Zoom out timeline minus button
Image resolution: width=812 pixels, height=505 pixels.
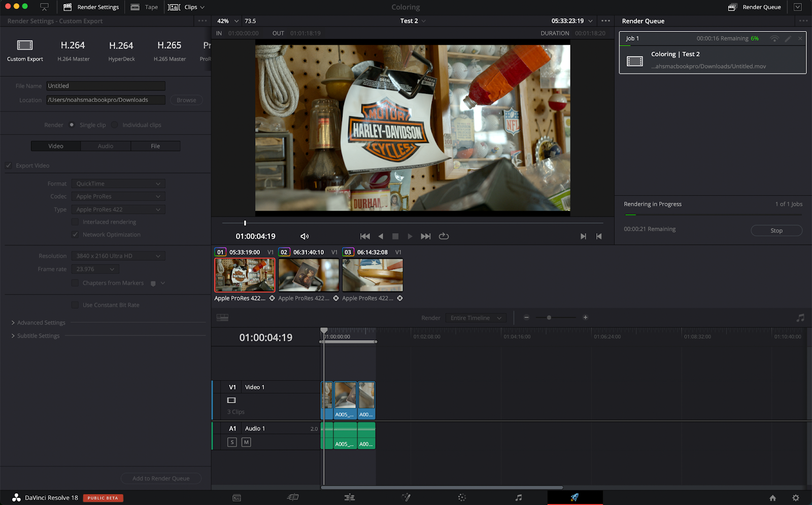[526, 317]
